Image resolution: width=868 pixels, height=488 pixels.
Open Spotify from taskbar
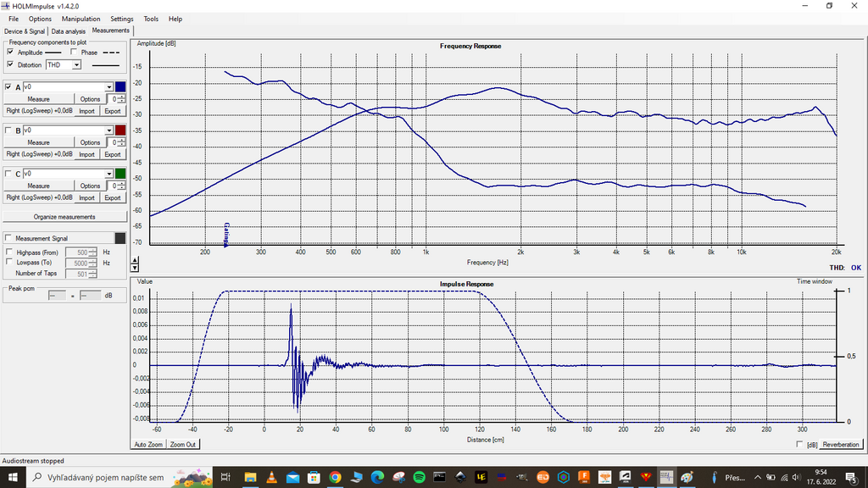click(x=419, y=477)
